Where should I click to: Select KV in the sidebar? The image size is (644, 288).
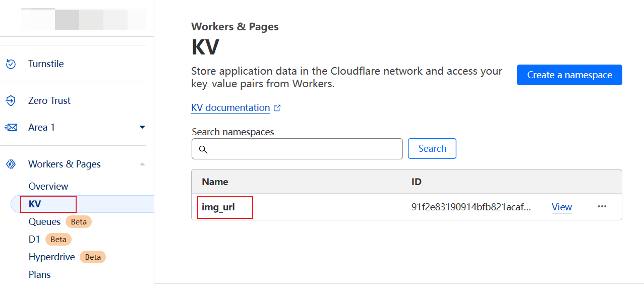[x=35, y=204]
